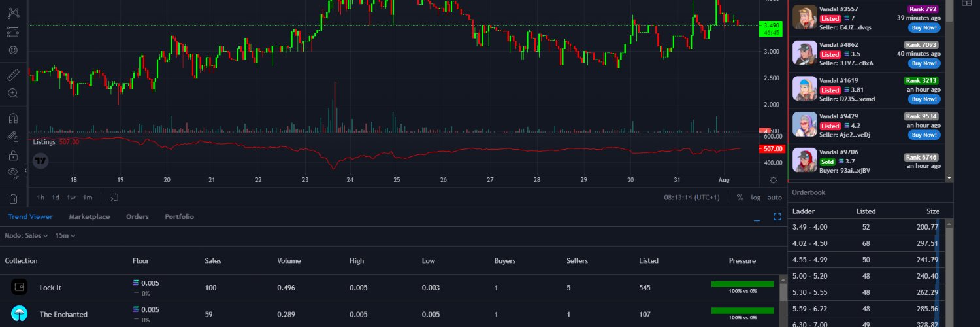Open the go-to-date icon
Viewport: 980px width, 327px height.
point(114,197)
